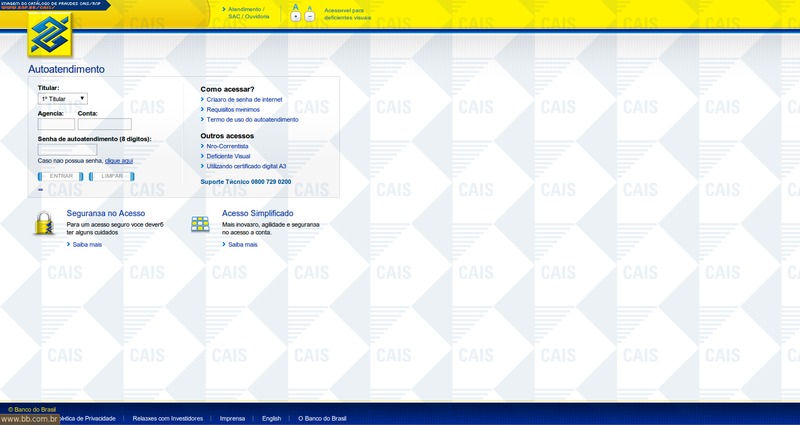Follow the 'clique aqui' password link
This screenshot has height=425, width=800.
point(118,161)
